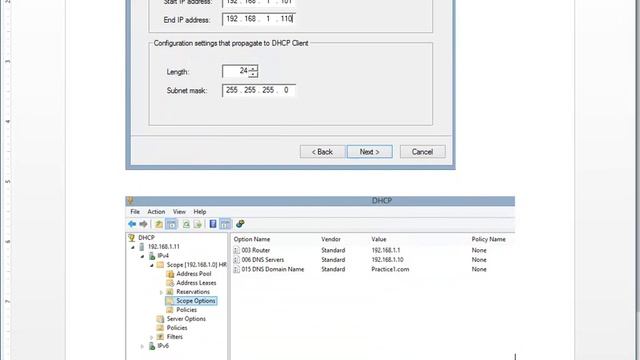This screenshot has height=360, width=640.
Task: Sort by Policy Name column header
Action: click(489, 239)
